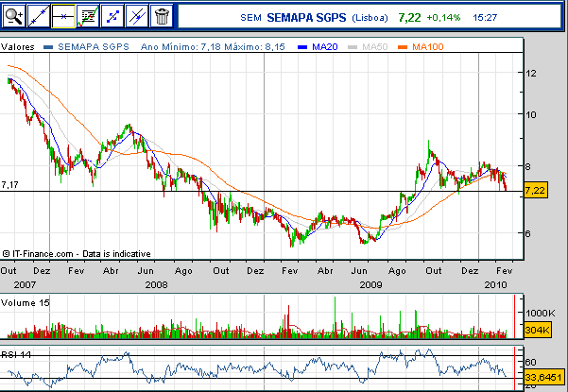Click the 10 price axis label
The image size is (568, 392).
531,114
